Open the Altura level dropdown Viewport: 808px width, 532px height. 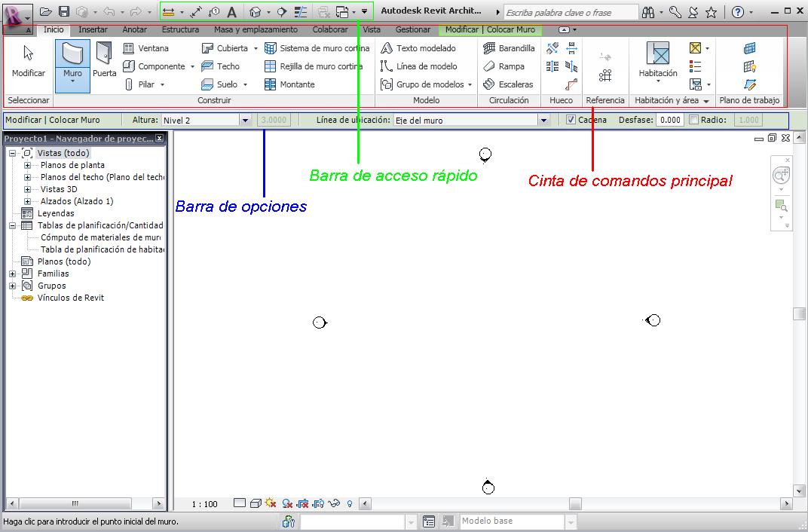point(246,119)
